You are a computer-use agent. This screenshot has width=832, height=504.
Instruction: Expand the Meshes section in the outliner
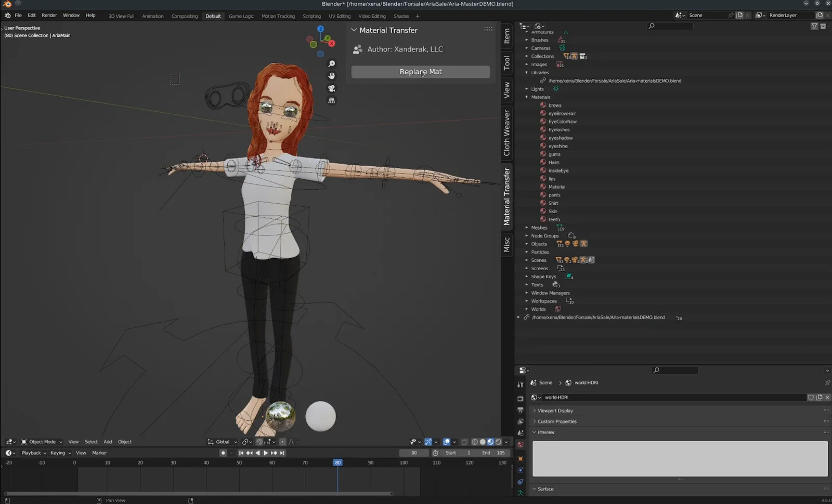pyautogui.click(x=527, y=227)
